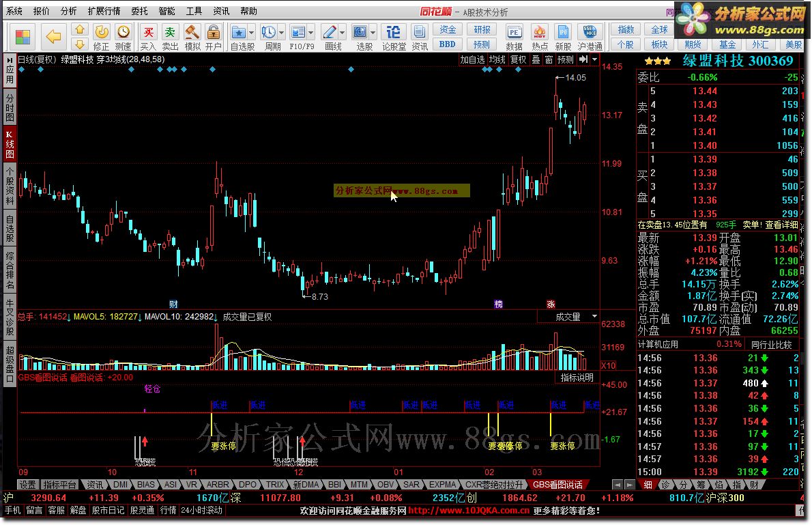Click the 沪港通 SSE HKE icon
Screen dimensions: 812x525
point(590,32)
